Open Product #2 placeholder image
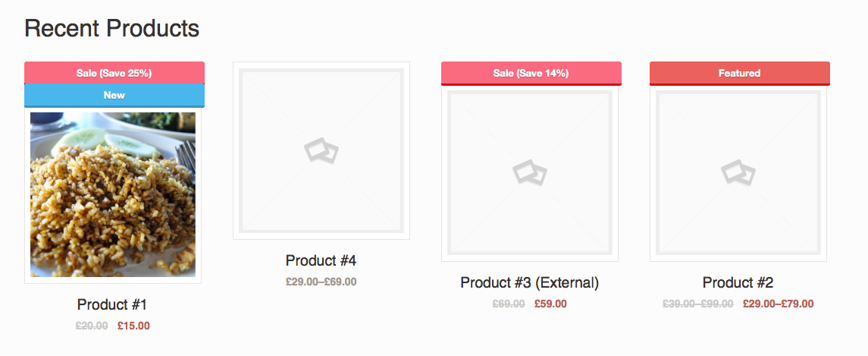868x356 pixels. (738, 173)
